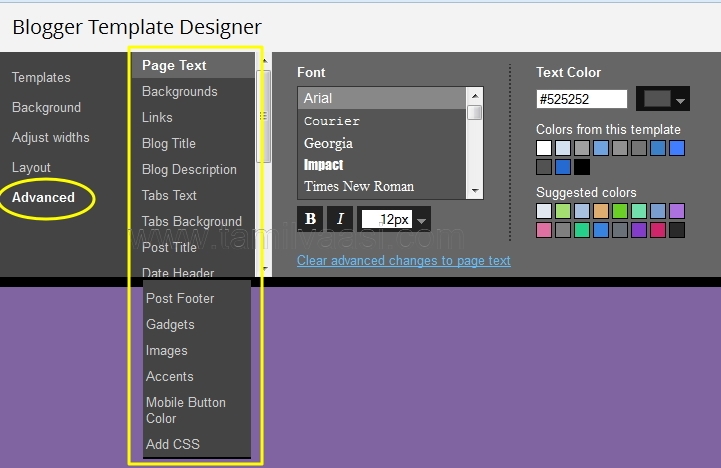Image resolution: width=721 pixels, height=468 pixels.
Task: Click the font list scroll-down arrow
Action: [475, 191]
